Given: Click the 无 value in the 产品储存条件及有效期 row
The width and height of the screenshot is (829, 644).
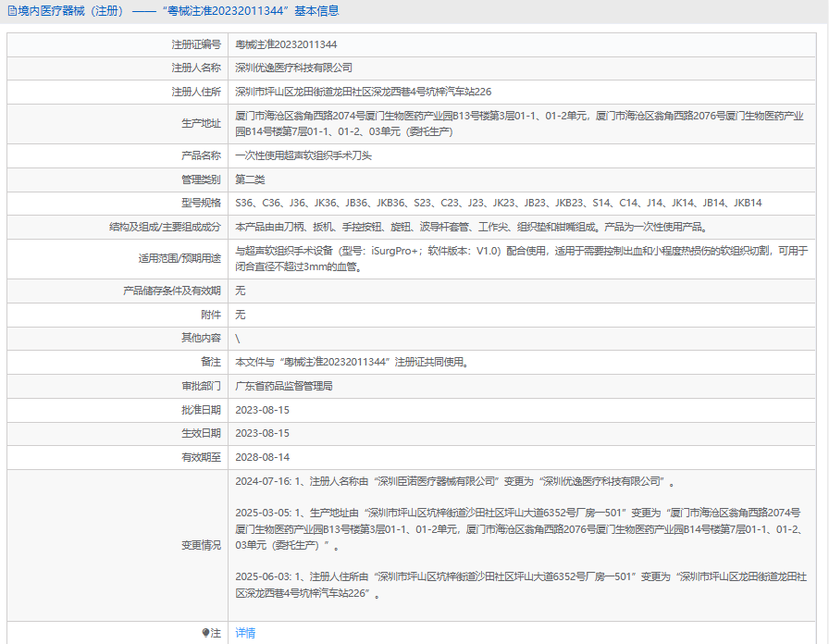Looking at the screenshot, I should click(240, 291).
